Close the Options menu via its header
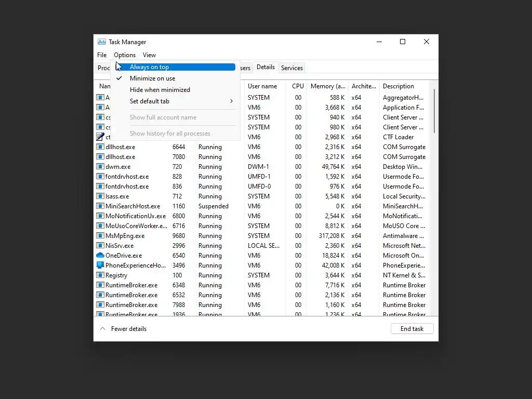The height and width of the screenshot is (399, 532). pos(125,55)
